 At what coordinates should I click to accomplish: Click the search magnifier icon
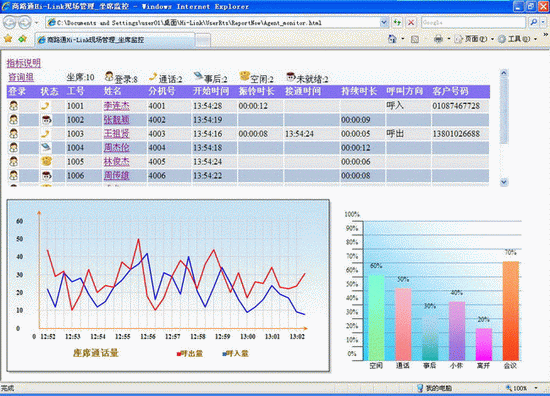534,22
